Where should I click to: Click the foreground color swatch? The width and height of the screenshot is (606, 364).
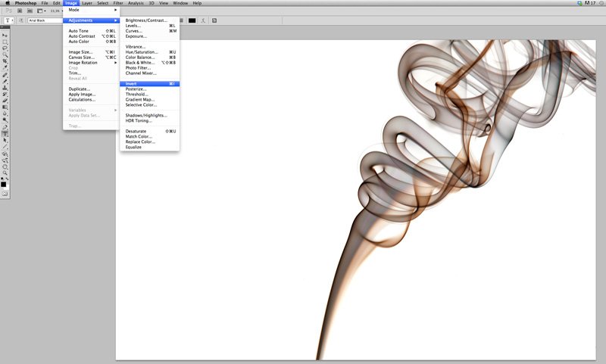point(4,184)
